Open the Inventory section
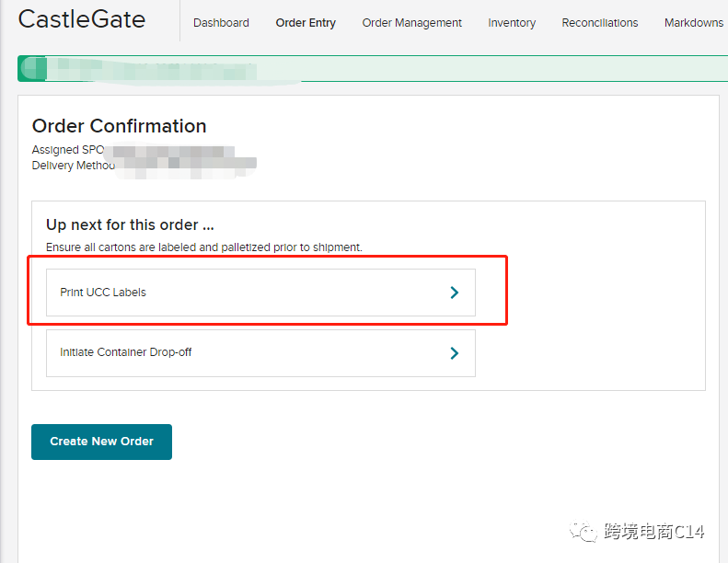 pos(512,23)
